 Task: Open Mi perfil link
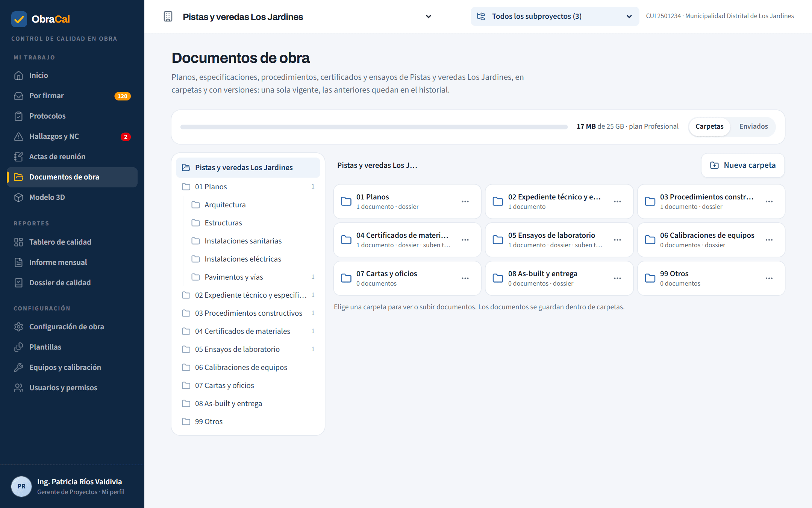113,492
